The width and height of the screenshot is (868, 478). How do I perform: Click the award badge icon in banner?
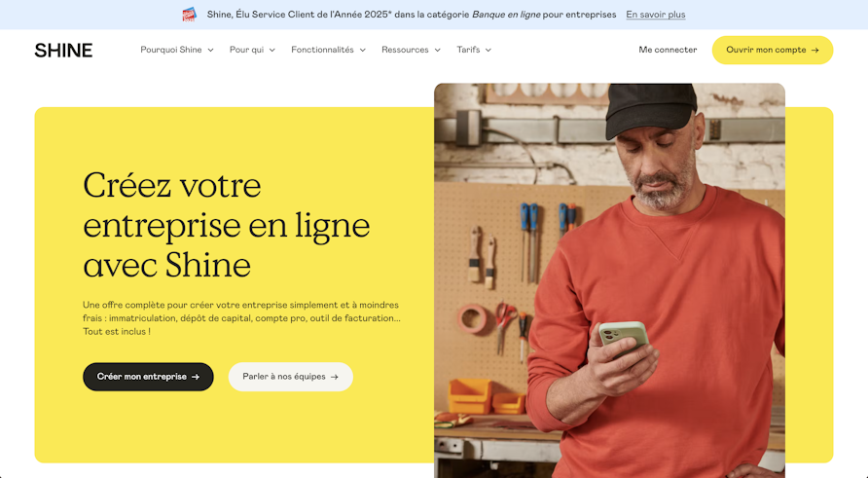coord(190,15)
